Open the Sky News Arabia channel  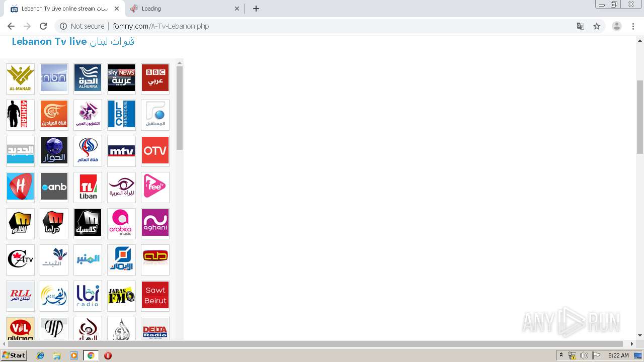122,78
